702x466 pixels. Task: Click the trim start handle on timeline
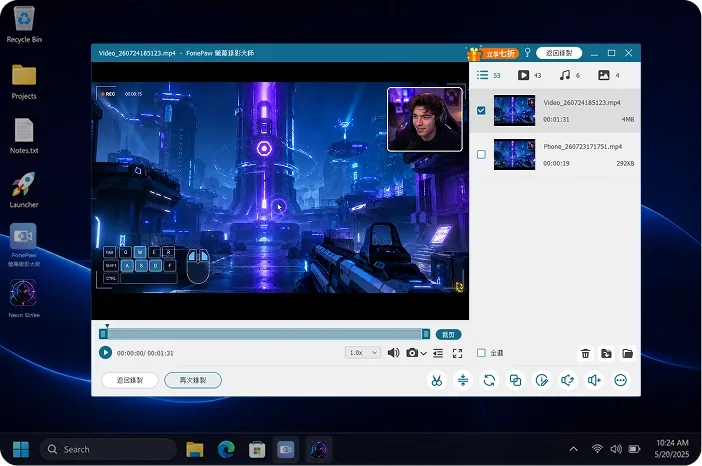point(103,334)
